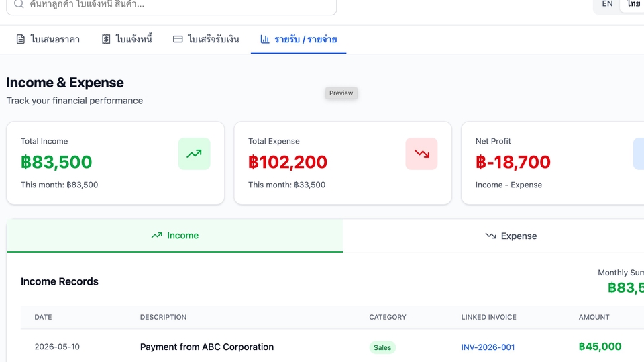Open the ใบแจ้งหนี้ tab
Image resolution: width=644 pixels, height=362 pixels.
click(127, 40)
